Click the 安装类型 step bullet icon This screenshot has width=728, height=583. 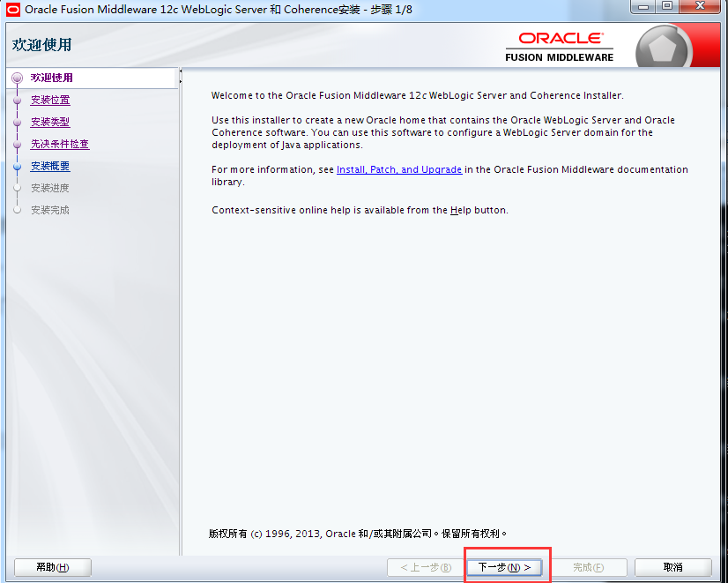pos(17,123)
